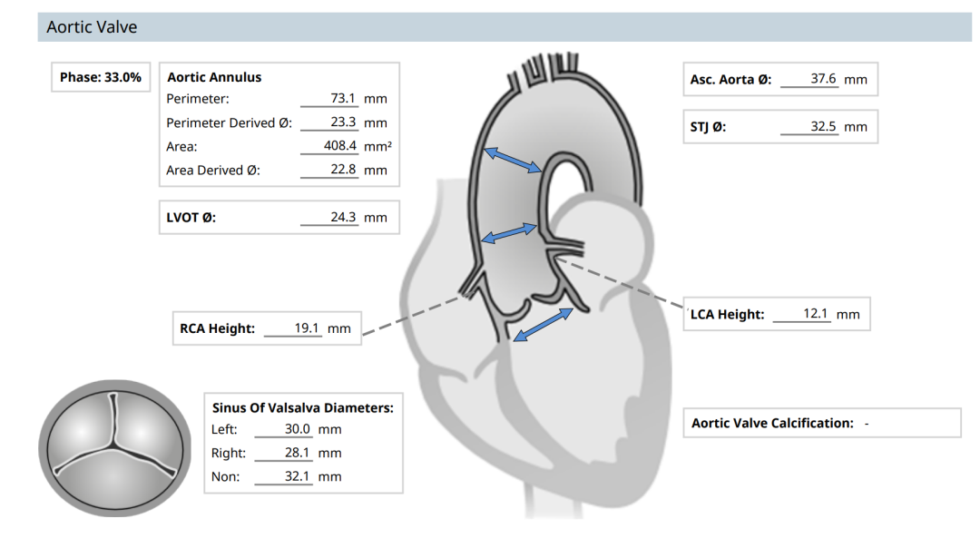Select the Right sinus diameter value 28.1
This screenshot has height=538, width=980.
click(284, 453)
